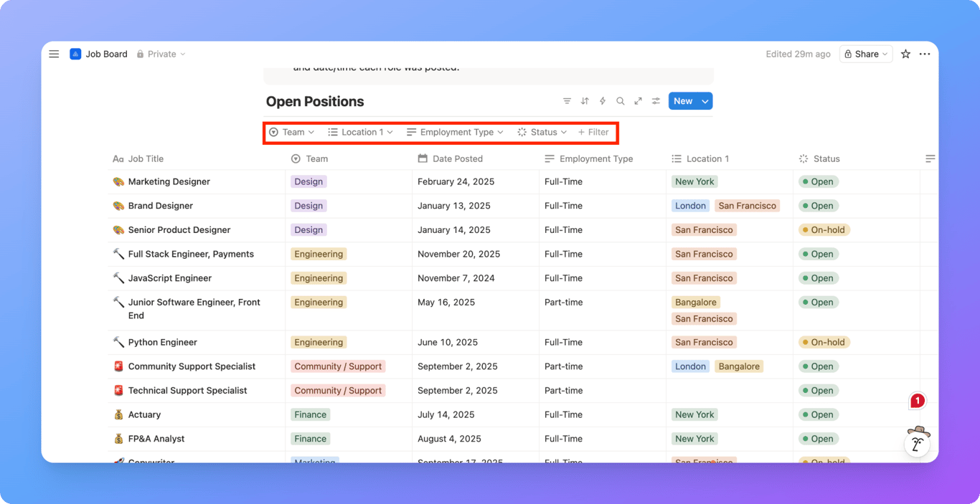Click the calendar icon in Date Posted header
This screenshot has width=980, height=504.
[x=421, y=158]
